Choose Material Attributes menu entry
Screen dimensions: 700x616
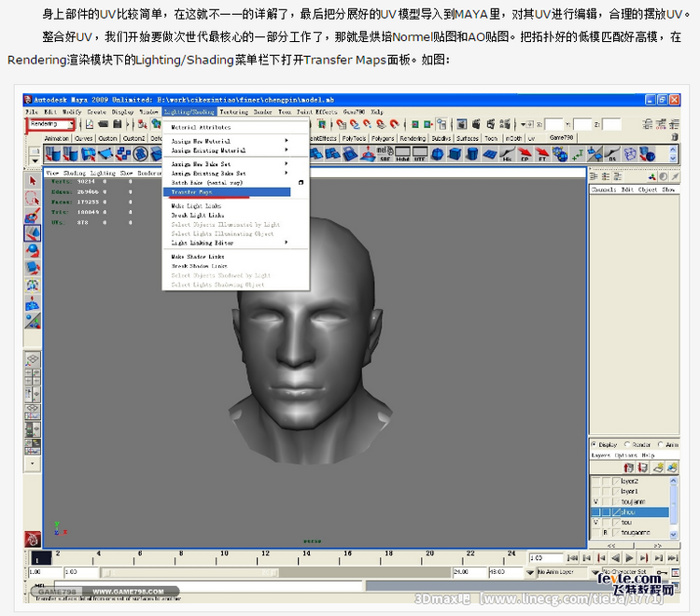coord(201,127)
